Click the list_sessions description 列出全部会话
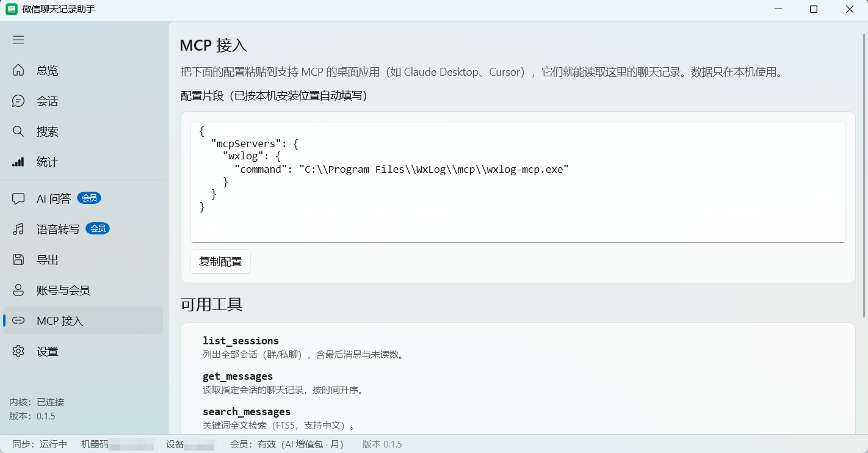 303,354
